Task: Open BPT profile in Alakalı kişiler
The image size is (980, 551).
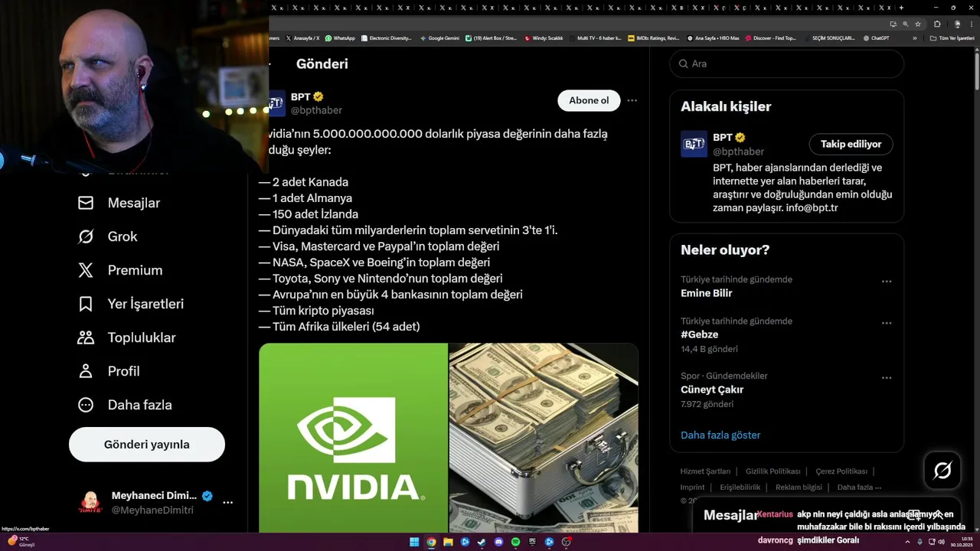Action: coord(724,138)
